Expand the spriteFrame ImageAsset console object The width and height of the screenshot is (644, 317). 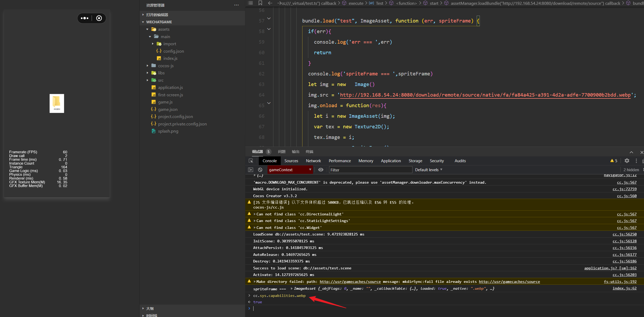291,288
